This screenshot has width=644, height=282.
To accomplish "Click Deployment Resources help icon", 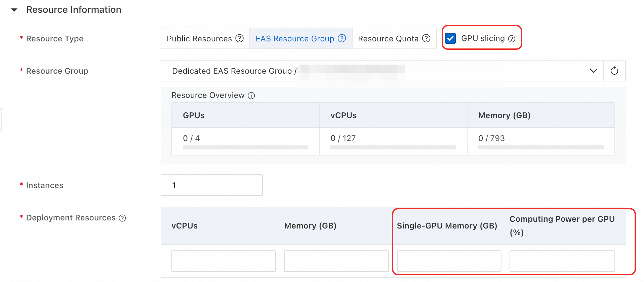I will [123, 218].
